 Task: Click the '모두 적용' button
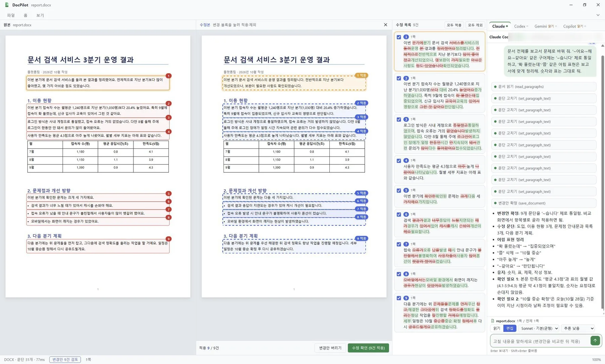pos(454,25)
